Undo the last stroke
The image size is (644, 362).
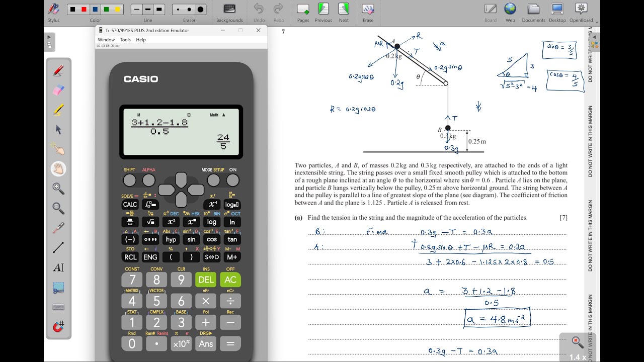(259, 9)
